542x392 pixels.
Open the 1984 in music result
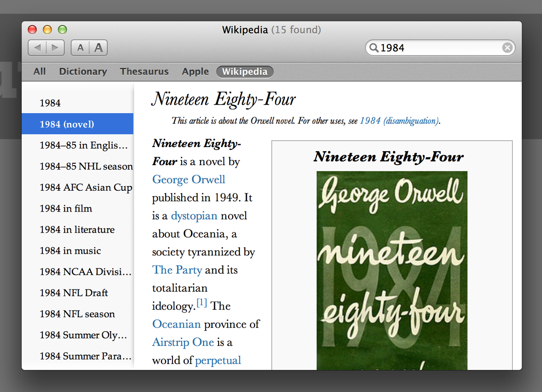pyautogui.click(x=78, y=250)
